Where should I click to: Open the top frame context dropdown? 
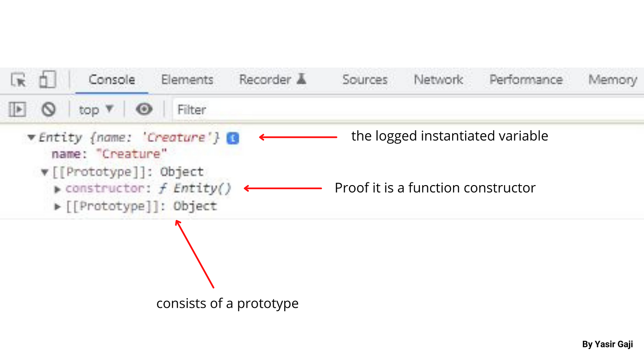point(95,109)
